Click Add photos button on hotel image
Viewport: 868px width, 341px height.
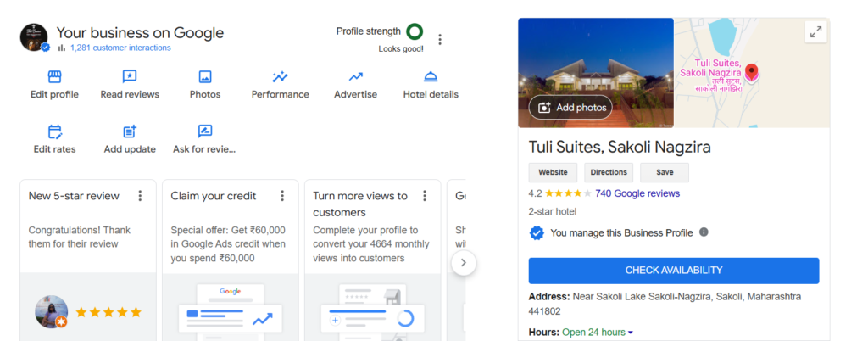pos(570,108)
